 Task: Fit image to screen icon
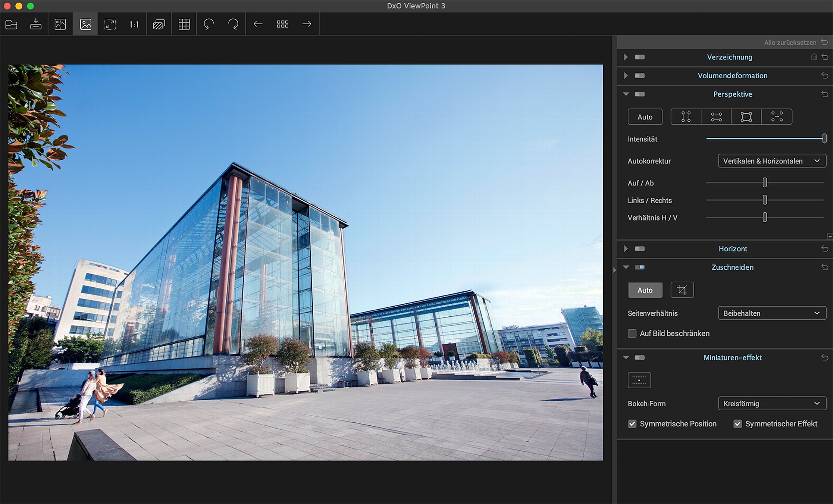pos(110,24)
